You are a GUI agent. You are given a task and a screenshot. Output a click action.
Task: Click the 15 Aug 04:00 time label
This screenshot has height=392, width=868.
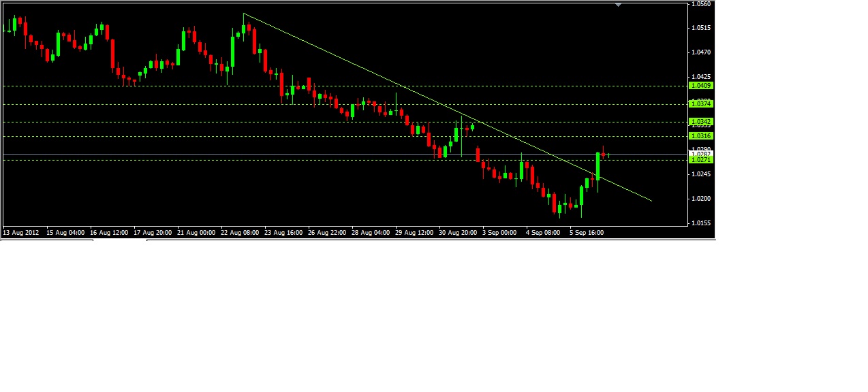click(65, 233)
